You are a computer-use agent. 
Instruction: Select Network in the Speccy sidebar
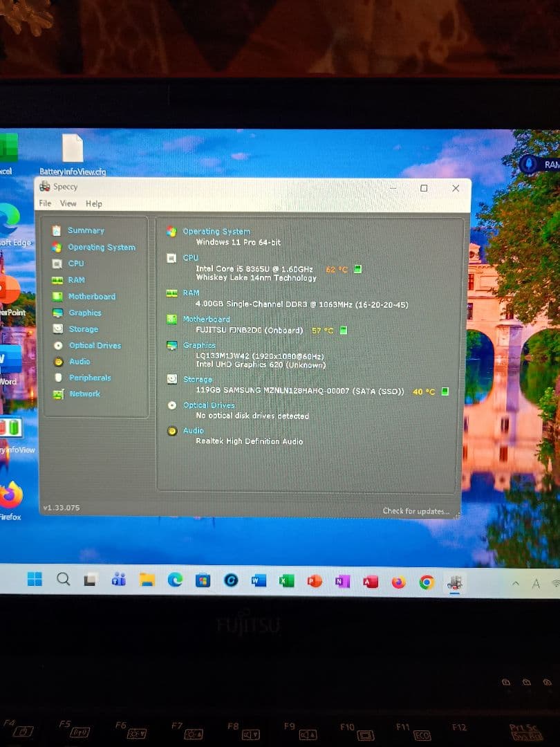[x=85, y=394]
